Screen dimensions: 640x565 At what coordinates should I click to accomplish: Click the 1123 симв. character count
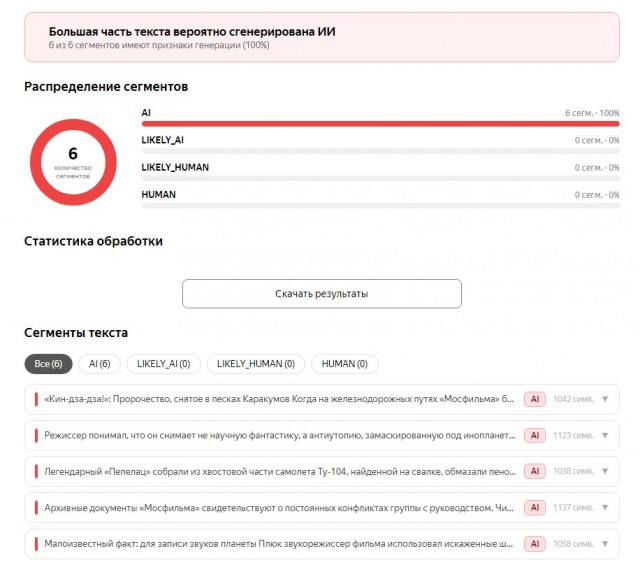pos(573,435)
